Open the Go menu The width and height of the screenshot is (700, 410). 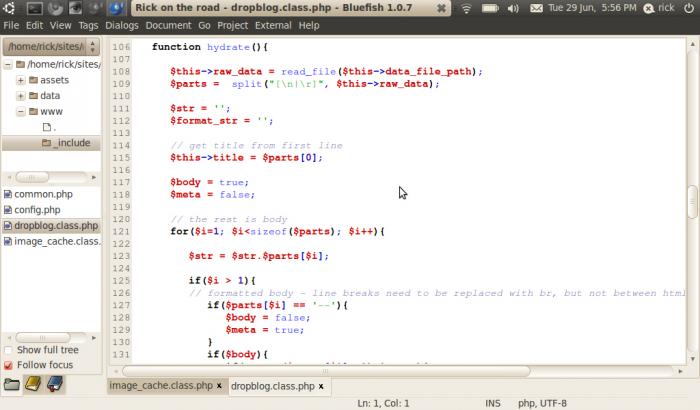[204, 25]
